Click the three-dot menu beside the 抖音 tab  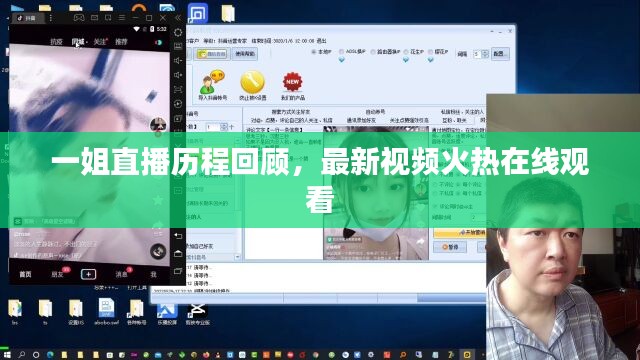(x=51, y=18)
